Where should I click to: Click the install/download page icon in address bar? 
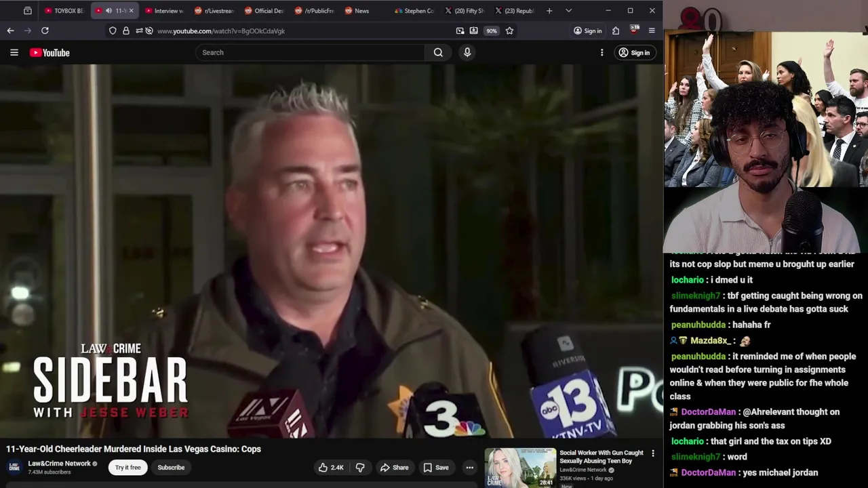click(x=473, y=30)
